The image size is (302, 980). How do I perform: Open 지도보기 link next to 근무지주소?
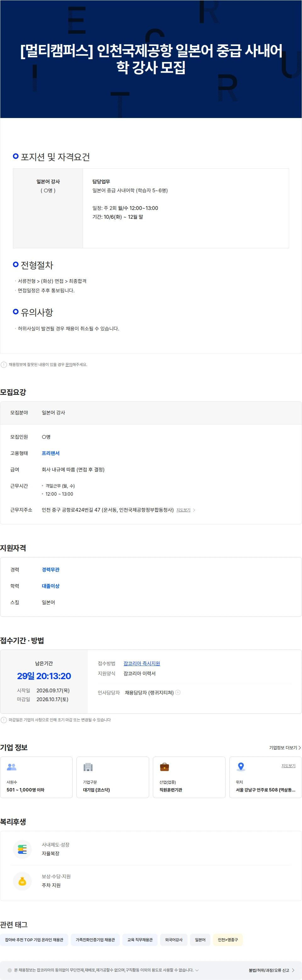[x=183, y=510]
